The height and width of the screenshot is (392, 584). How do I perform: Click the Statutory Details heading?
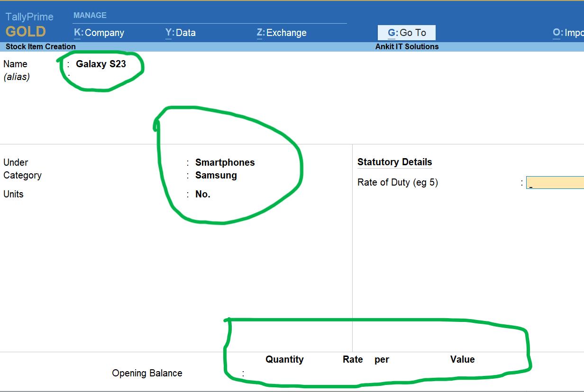pos(395,162)
